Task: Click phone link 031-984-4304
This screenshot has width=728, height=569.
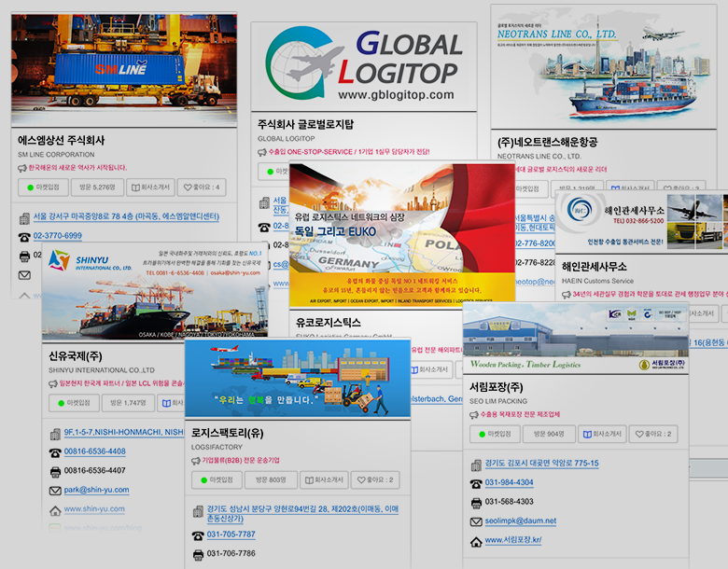Action: tap(510, 482)
